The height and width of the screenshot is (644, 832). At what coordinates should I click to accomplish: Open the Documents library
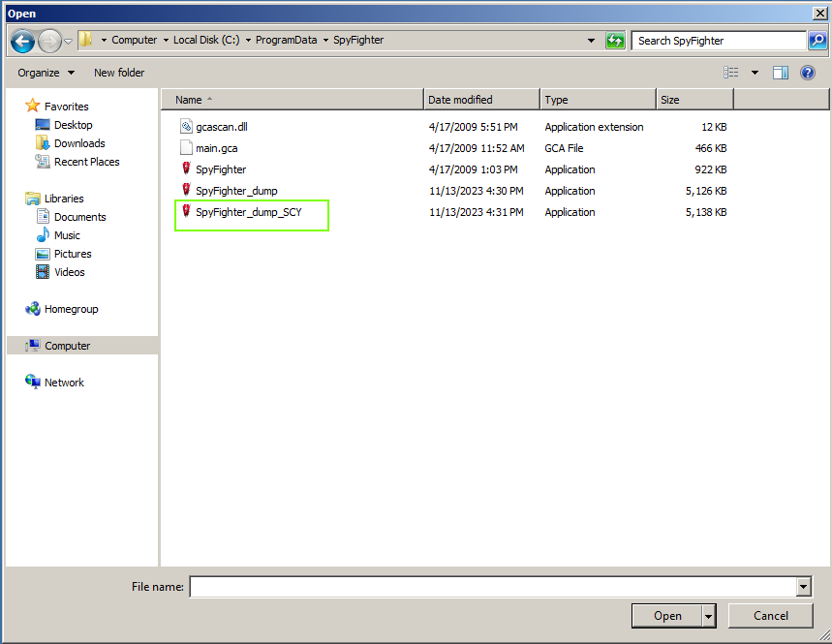[x=80, y=217]
